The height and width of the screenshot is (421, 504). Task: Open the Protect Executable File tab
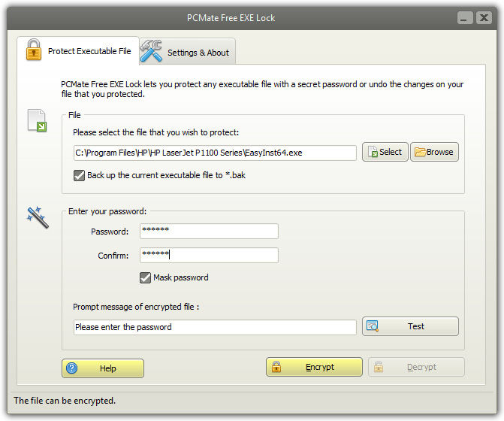(89, 51)
